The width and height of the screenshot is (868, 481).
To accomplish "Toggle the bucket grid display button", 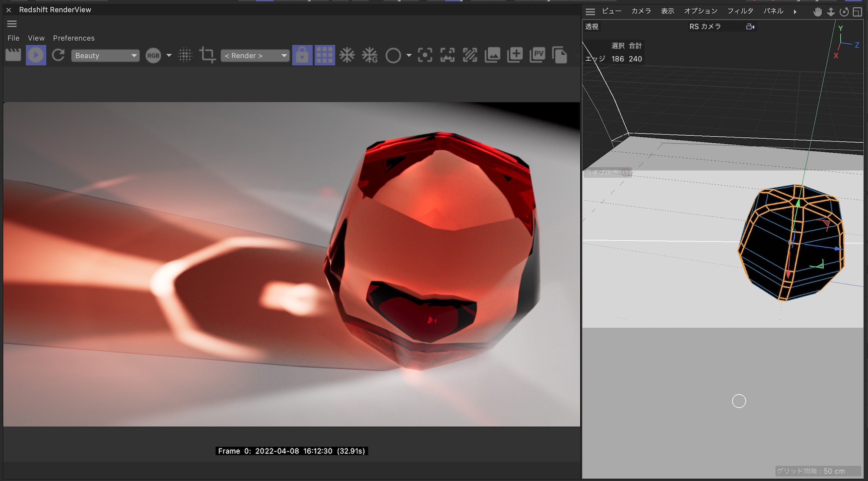I will pos(324,55).
